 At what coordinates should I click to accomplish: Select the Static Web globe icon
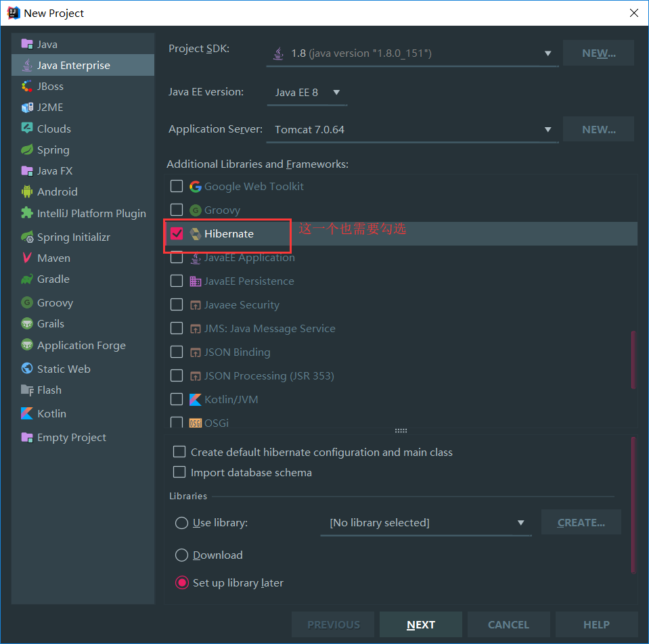point(27,368)
